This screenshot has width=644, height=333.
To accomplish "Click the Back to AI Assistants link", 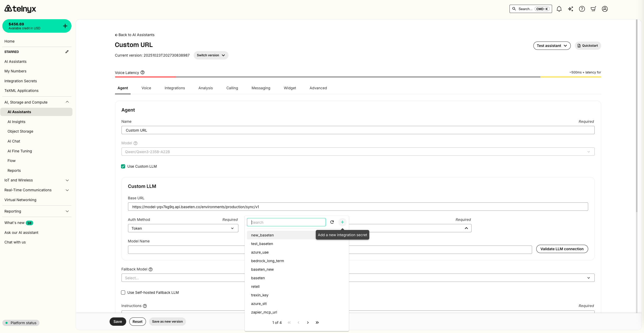I will pos(135,35).
